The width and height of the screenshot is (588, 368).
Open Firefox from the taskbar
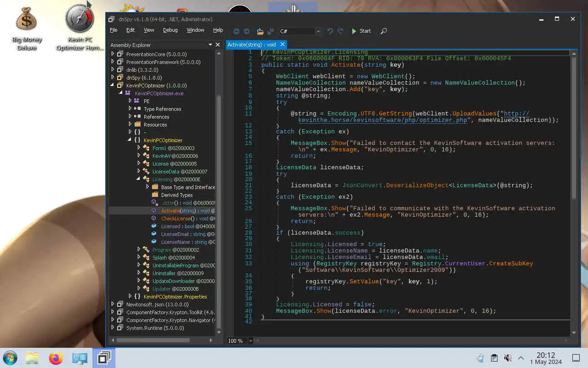[56, 358]
